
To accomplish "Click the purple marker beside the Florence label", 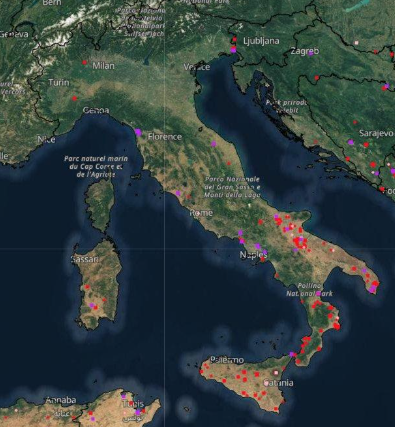I will click(138, 133).
